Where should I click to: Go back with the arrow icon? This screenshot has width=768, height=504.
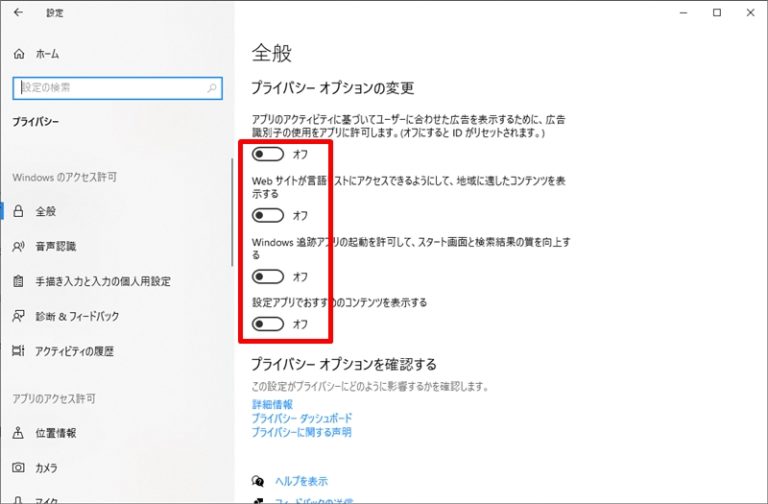pyautogui.click(x=18, y=13)
